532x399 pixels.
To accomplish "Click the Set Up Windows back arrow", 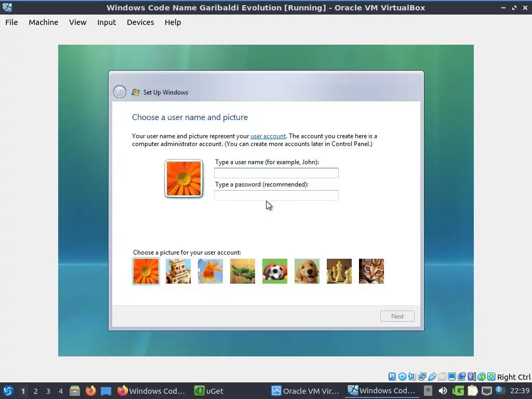I will tap(120, 92).
